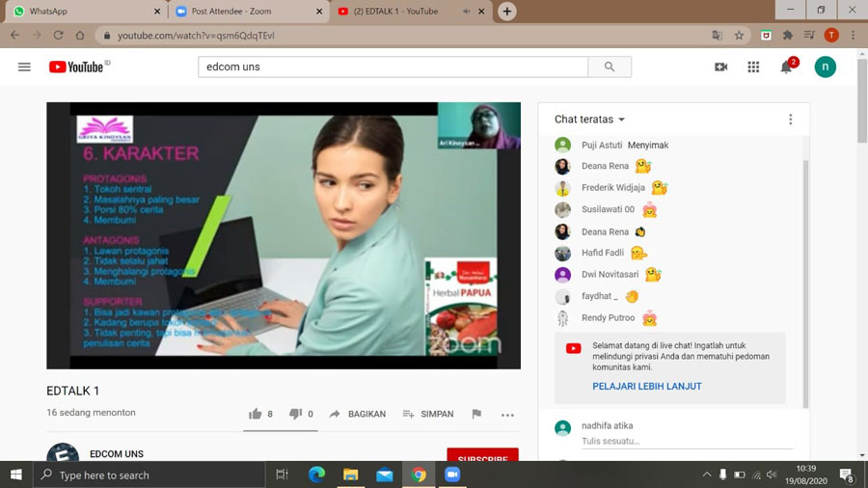868x488 pixels.
Task: Click the chat Tulis sesuatu input
Action: click(x=687, y=441)
